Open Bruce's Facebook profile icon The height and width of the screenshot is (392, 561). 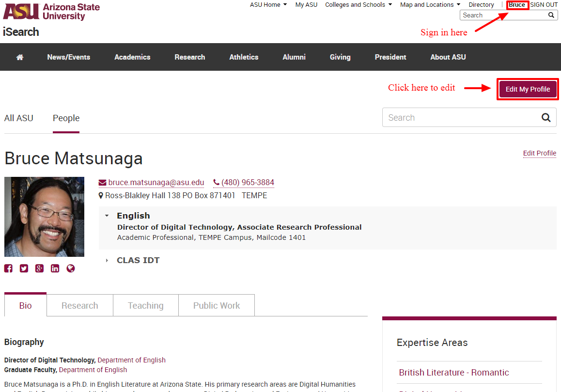pyautogui.click(x=8, y=268)
